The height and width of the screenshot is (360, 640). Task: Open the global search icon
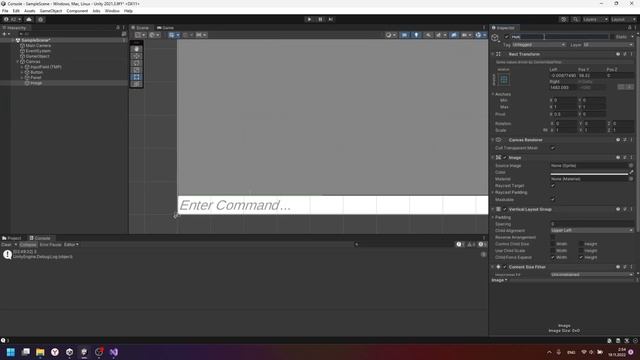point(575,19)
